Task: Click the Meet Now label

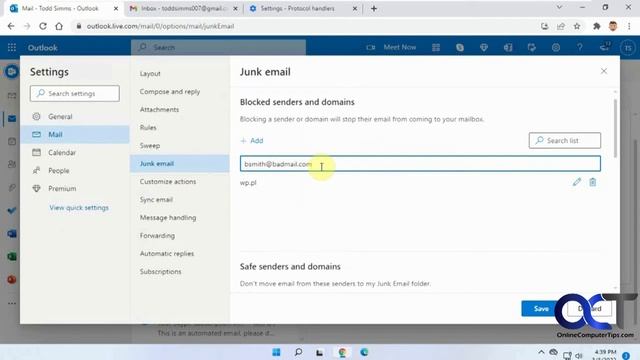Action: pos(400,47)
